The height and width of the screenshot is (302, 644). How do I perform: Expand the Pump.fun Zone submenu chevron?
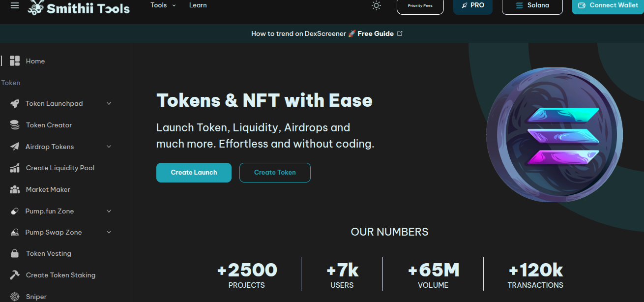point(109,211)
